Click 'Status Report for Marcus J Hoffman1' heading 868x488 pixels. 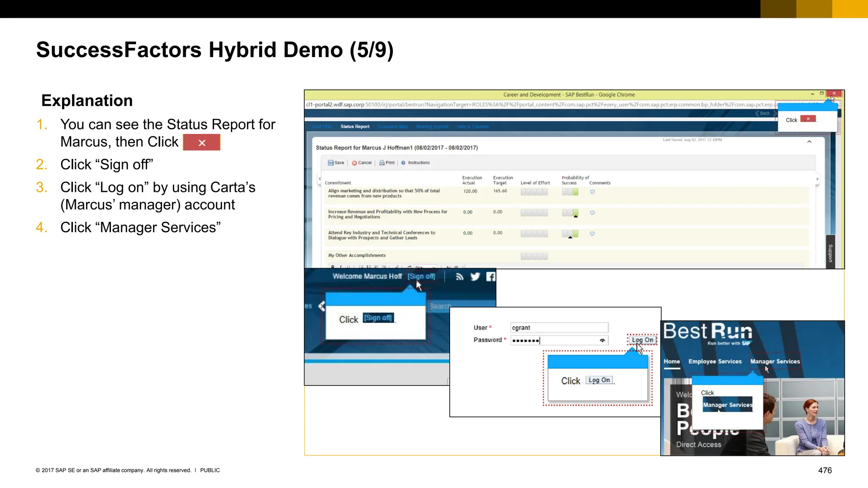pos(397,148)
